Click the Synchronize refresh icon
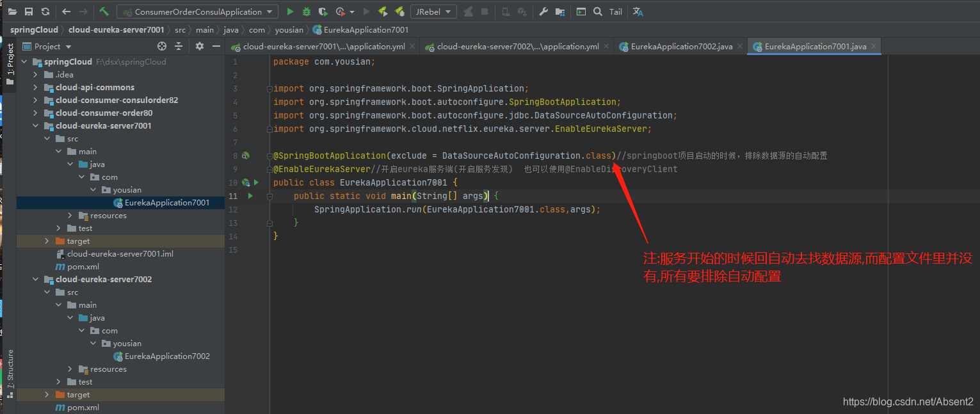 [x=45, y=12]
